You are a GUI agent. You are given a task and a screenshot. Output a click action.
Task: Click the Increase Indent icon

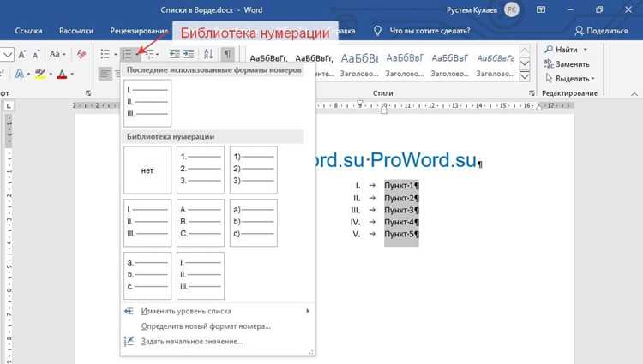(189, 54)
